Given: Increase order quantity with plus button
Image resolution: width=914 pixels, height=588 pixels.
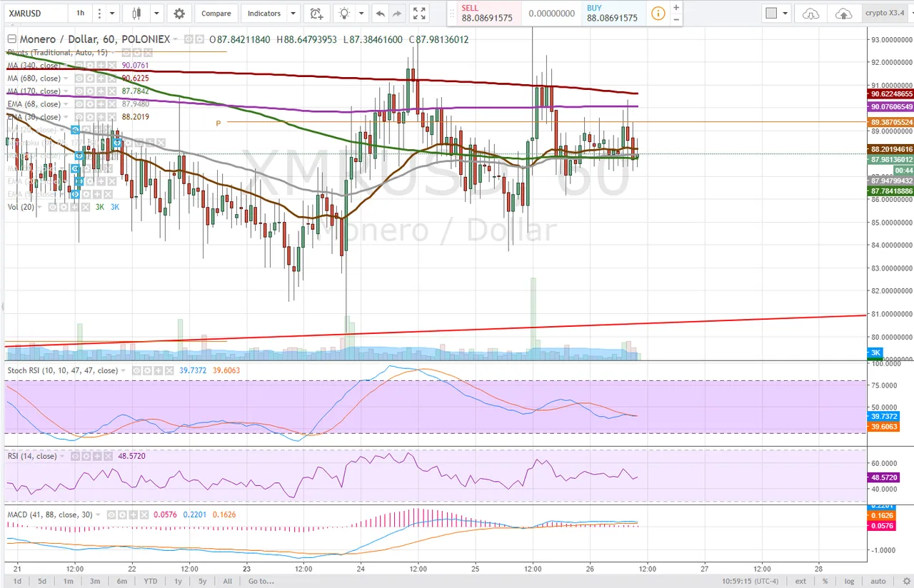Looking at the screenshot, I should coord(676,7).
